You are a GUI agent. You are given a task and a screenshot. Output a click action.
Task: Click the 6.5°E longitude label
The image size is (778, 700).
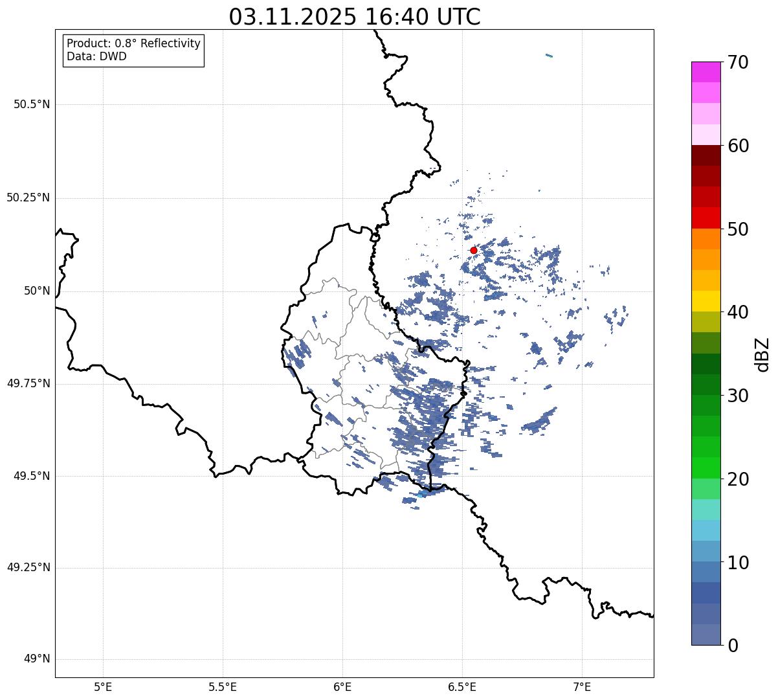click(462, 686)
